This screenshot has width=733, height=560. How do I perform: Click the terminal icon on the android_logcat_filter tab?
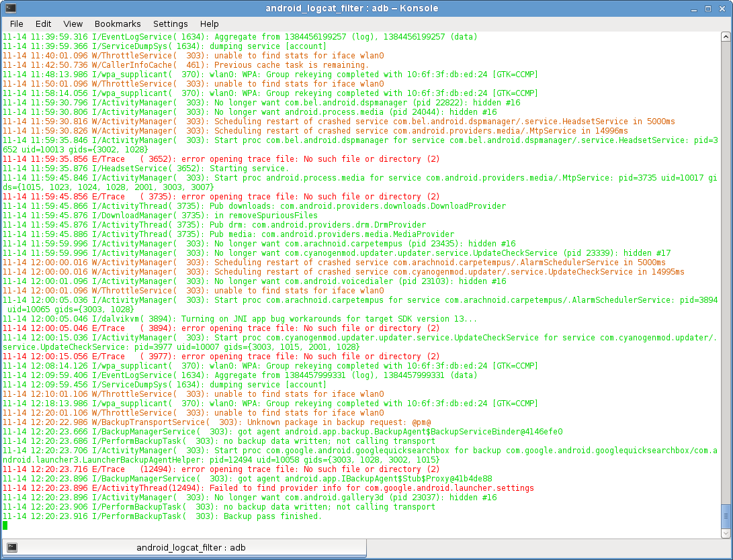click(11, 547)
